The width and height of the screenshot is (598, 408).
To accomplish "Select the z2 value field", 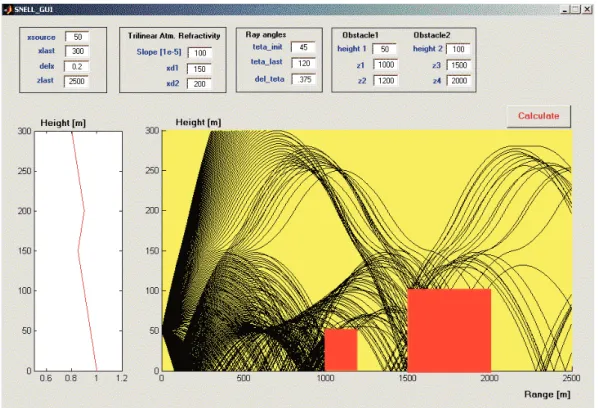I will tap(386, 81).
